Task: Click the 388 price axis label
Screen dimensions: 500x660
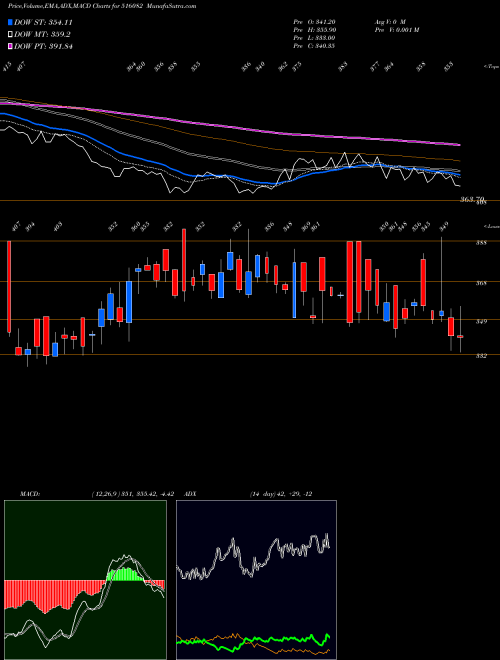Action: (481, 243)
